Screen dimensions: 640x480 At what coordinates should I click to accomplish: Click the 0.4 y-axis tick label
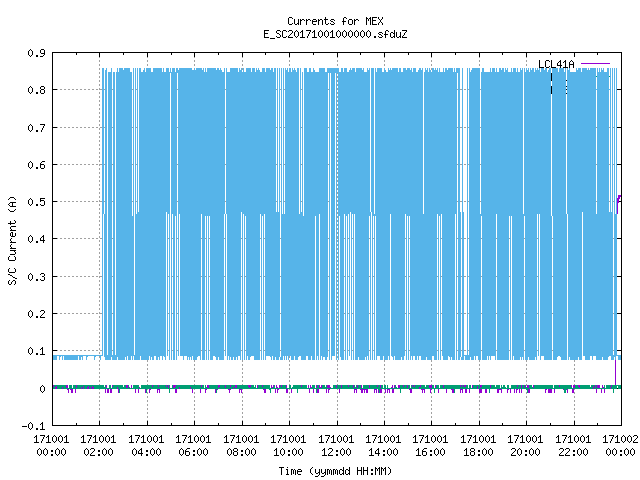point(36,239)
